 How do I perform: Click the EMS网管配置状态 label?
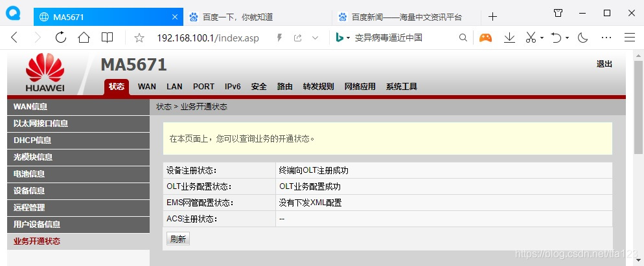click(x=200, y=203)
